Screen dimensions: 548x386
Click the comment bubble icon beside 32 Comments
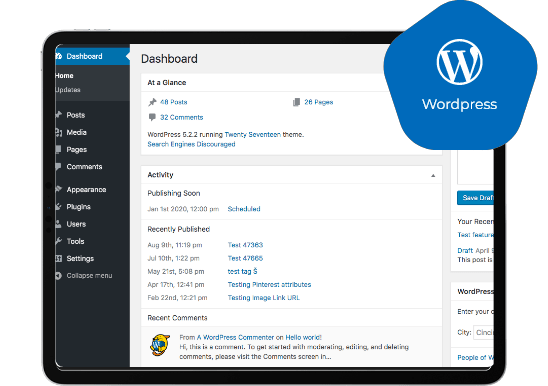tap(152, 117)
